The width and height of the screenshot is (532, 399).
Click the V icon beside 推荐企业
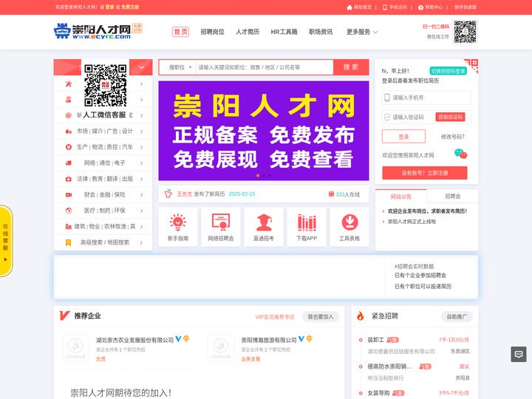pos(64,316)
